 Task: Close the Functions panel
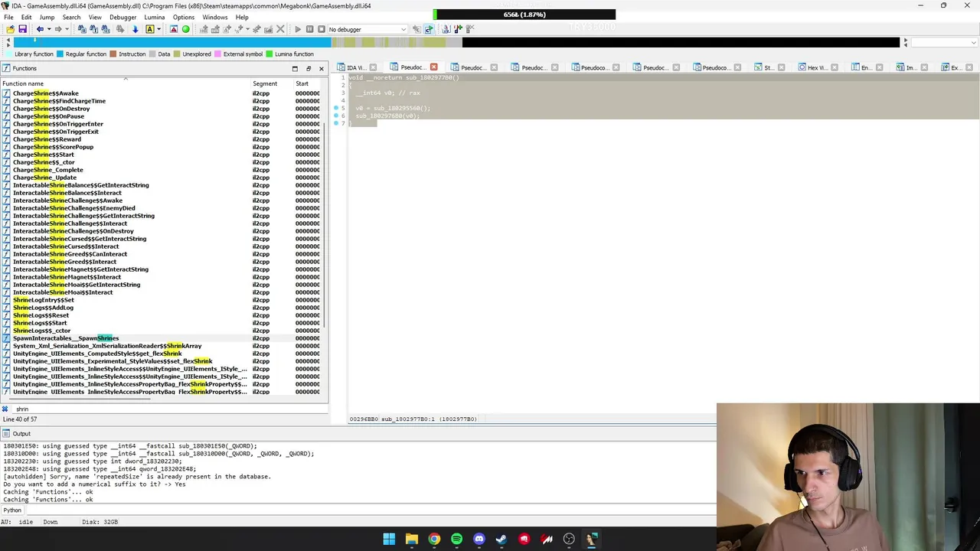[x=321, y=68]
